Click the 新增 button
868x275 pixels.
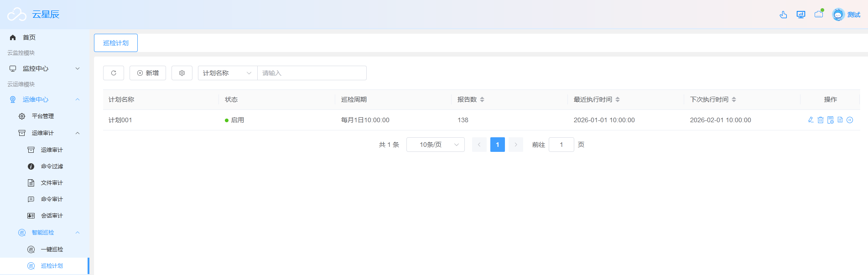[148, 73]
